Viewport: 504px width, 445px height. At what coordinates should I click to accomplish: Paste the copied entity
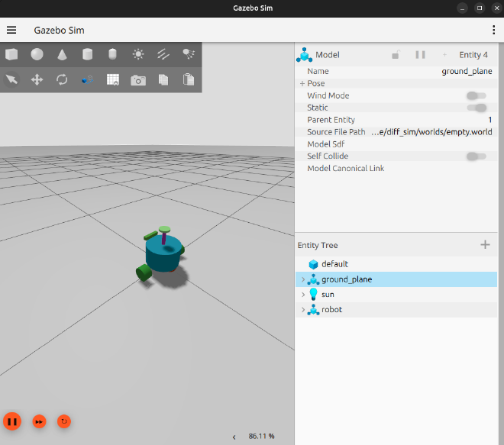pos(189,79)
